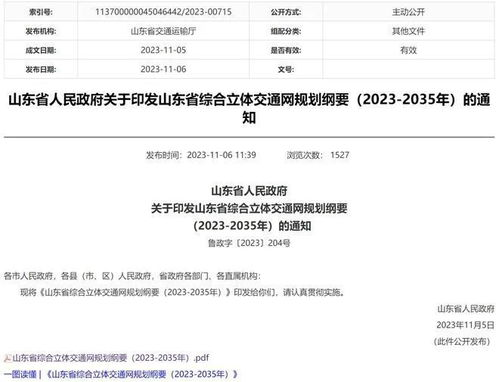Click the 发布机构 label cell
This screenshot has height=382, width=499.
tap(41, 31)
